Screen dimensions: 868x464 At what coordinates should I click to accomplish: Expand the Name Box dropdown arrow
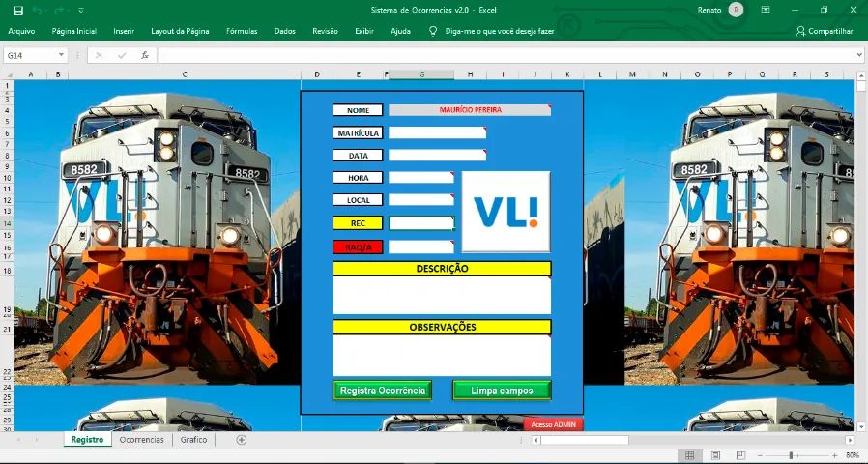coord(61,55)
